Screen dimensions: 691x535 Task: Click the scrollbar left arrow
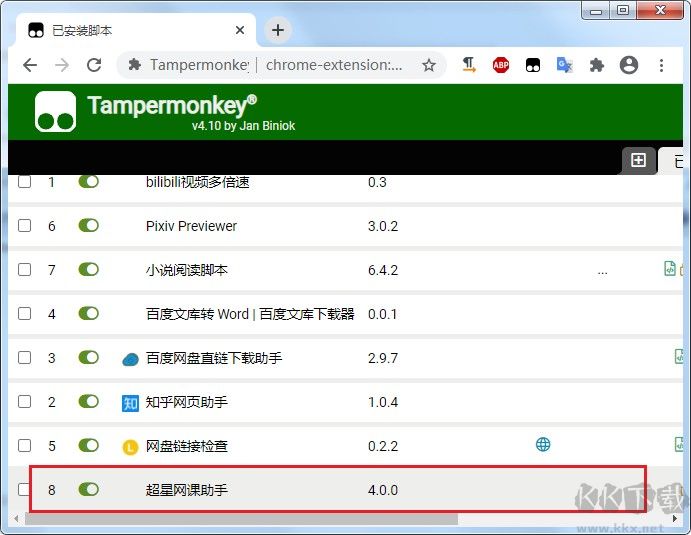pos(16,519)
